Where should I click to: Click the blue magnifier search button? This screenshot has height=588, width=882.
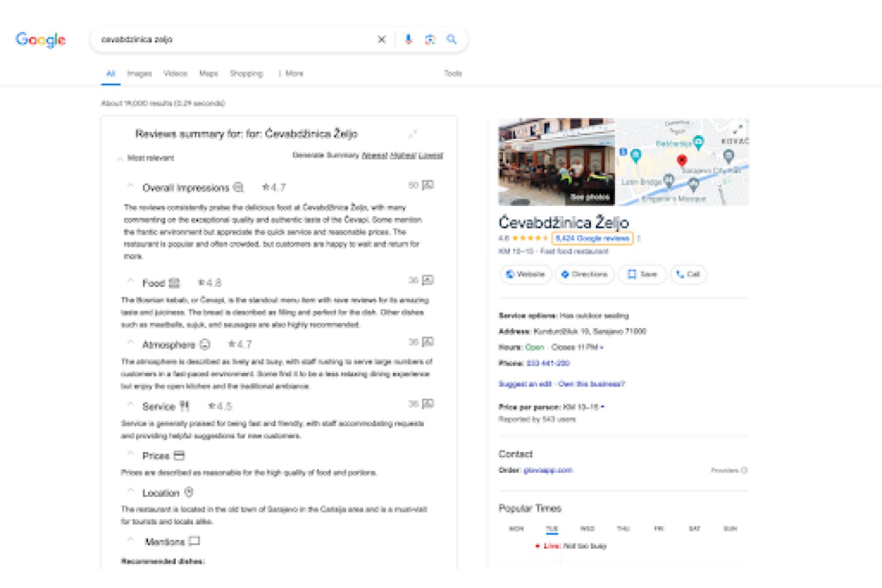tap(452, 39)
